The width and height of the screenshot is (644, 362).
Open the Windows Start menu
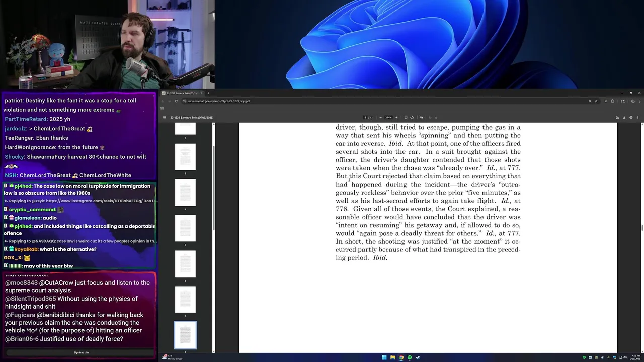tap(384, 357)
